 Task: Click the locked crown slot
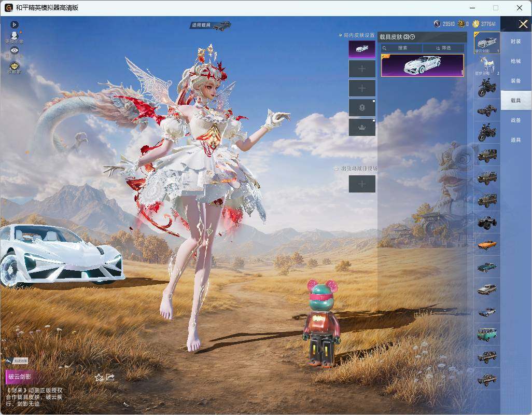pos(362,127)
